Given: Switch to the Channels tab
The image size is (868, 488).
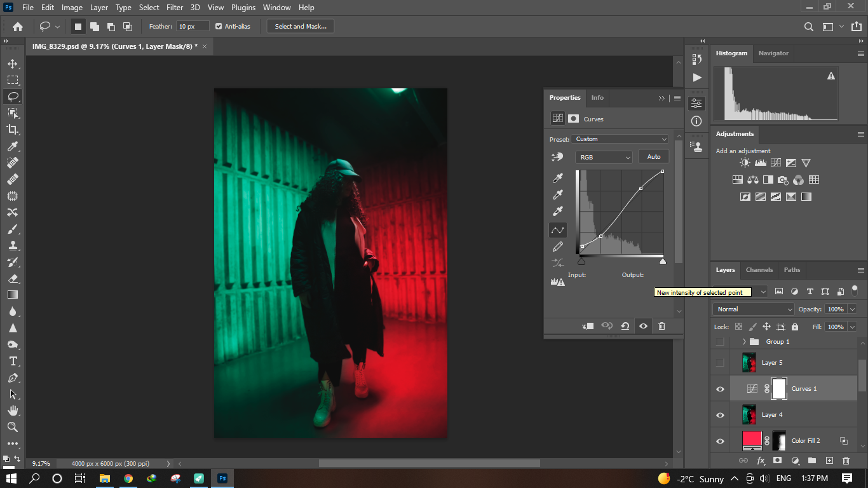Looking at the screenshot, I should tap(759, 270).
